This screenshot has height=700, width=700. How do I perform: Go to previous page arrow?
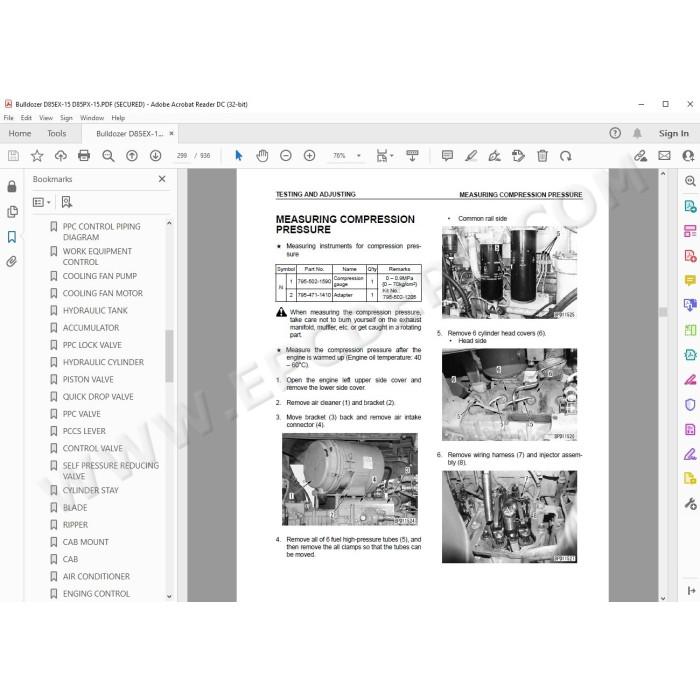click(x=132, y=155)
